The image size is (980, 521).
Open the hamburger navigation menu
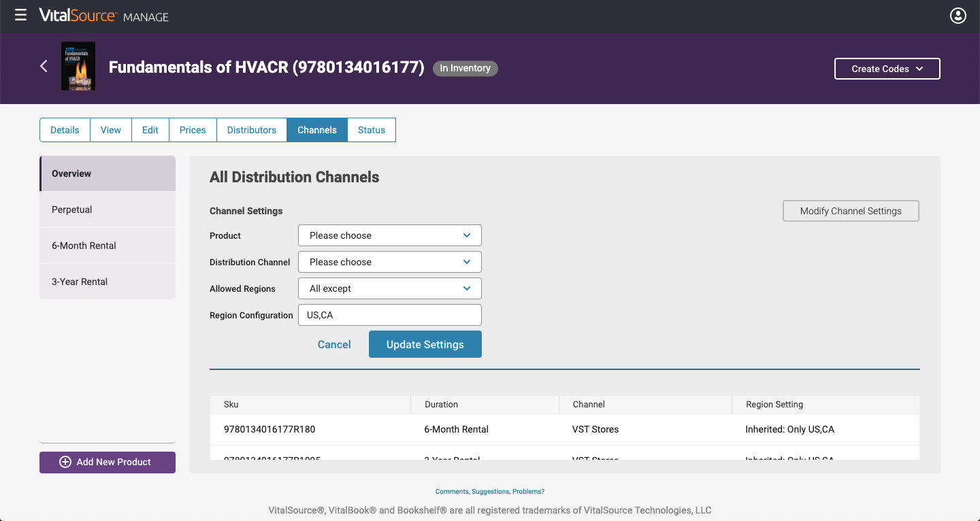(20, 15)
